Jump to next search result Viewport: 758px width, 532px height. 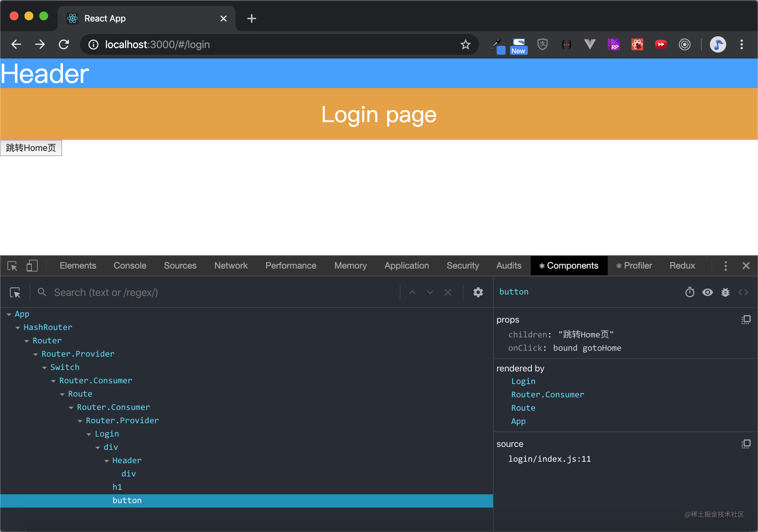(430, 292)
